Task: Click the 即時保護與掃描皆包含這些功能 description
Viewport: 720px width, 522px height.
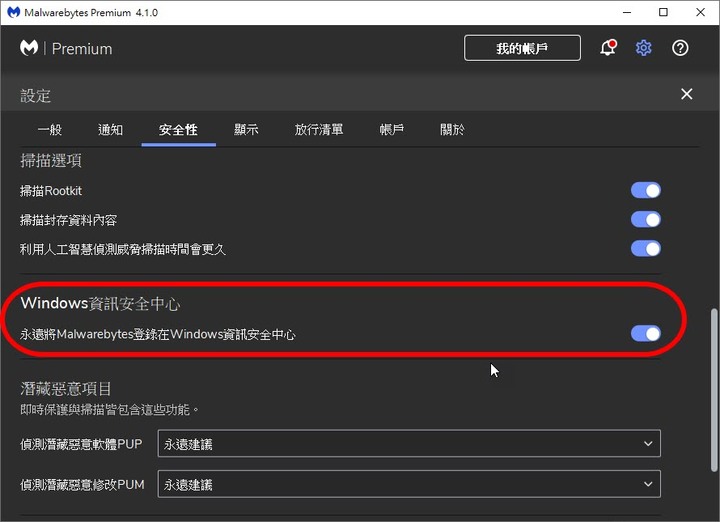Action: 109,410
